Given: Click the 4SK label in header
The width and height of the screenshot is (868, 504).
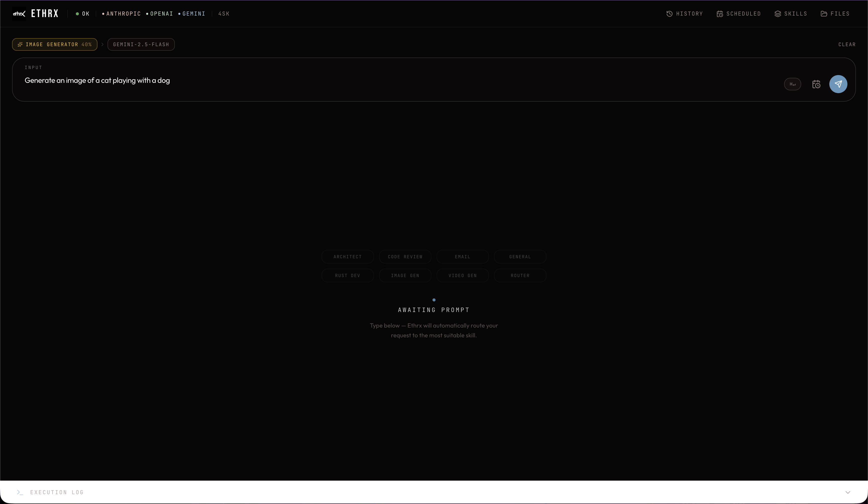Looking at the screenshot, I should (224, 14).
